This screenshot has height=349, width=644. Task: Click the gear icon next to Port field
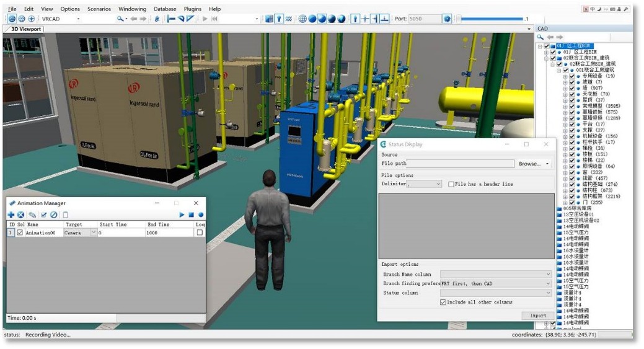coord(447,19)
